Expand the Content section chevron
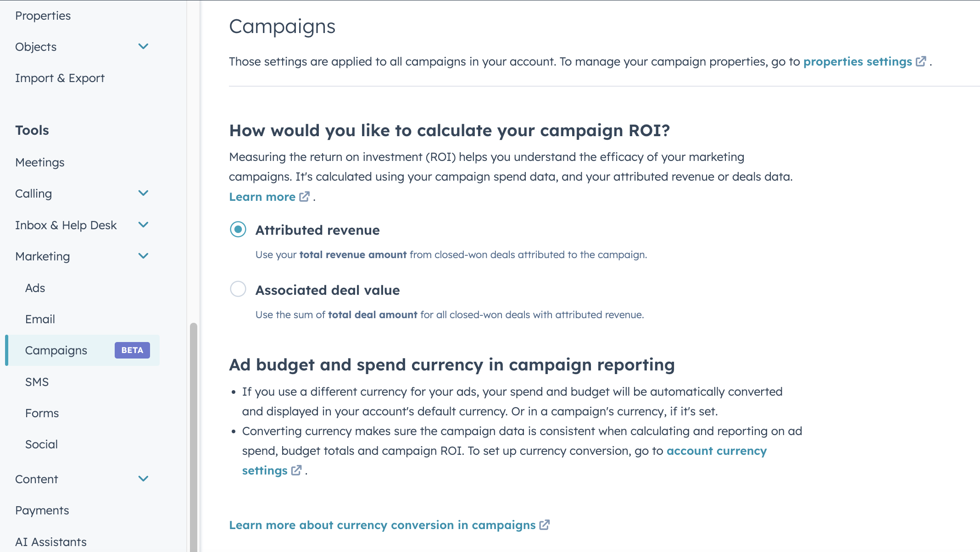 [x=143, y=479]
